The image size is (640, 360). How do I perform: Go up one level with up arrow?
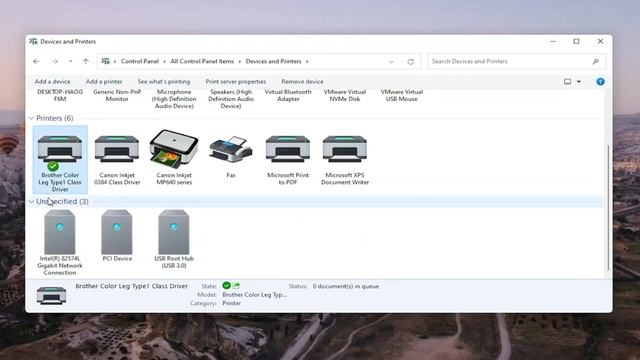coord(85,62)
